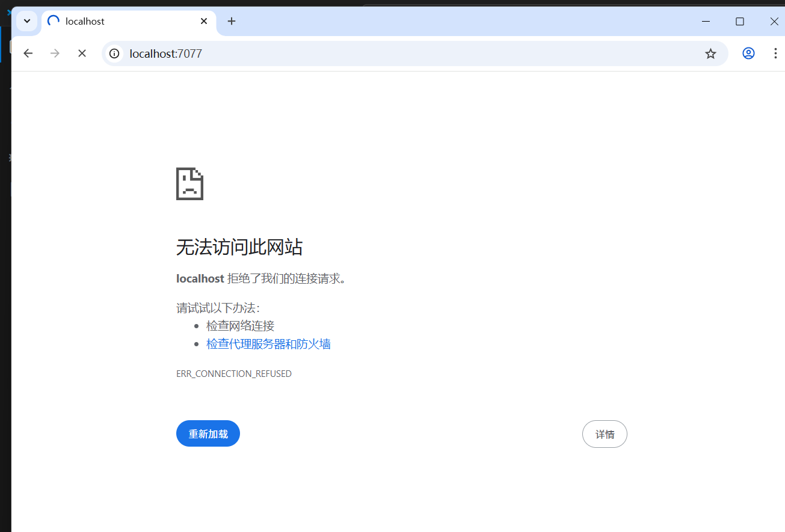
Task: Click the 无法访问此网站 heading
Action: [x=239, y=247]
